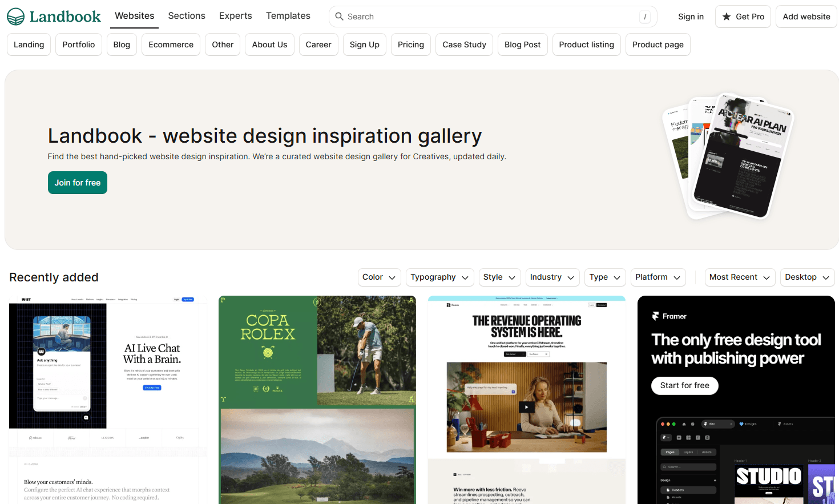Expand the Industry filter dropdown
Image resolution: width=839 pixels, height=504 pixels.
tap(552, 277)
